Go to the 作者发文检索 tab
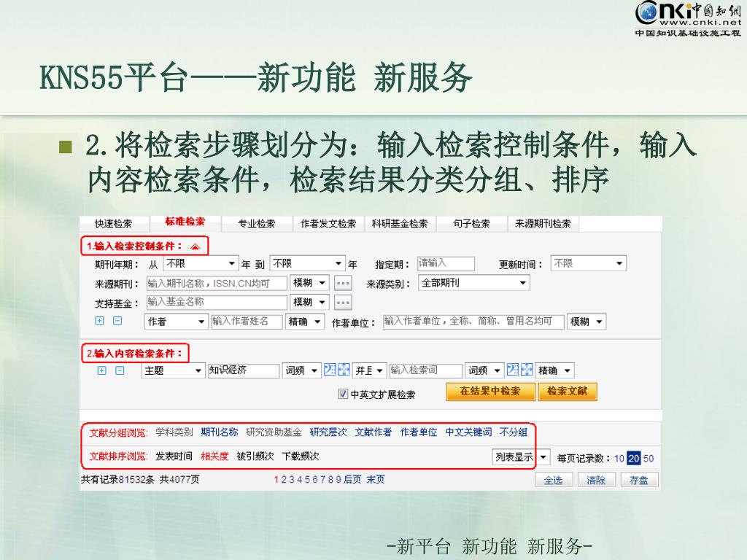747x560 pixels. (328, 223)
